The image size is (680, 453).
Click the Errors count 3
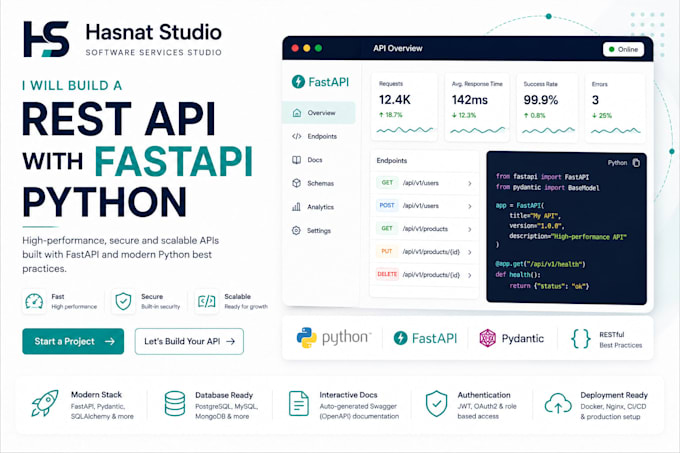pos(595,100)
